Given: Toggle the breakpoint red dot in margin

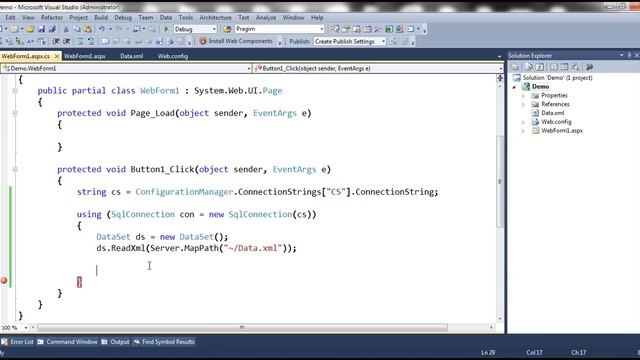Looking at the screenshot, I should 4,280.
